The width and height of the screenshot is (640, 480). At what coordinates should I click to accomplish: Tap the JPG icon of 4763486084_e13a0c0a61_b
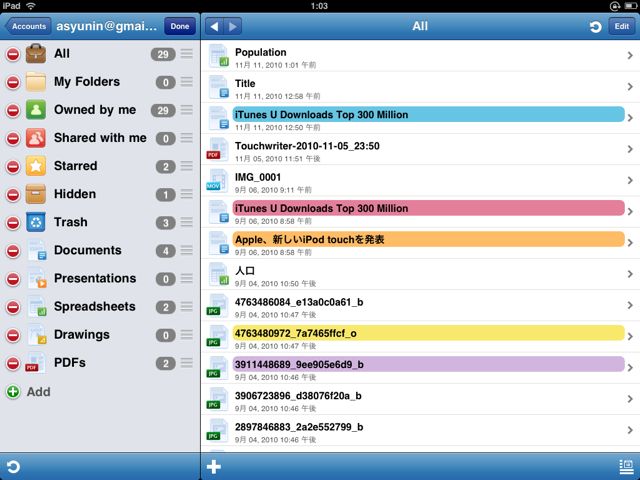(217, 305)
